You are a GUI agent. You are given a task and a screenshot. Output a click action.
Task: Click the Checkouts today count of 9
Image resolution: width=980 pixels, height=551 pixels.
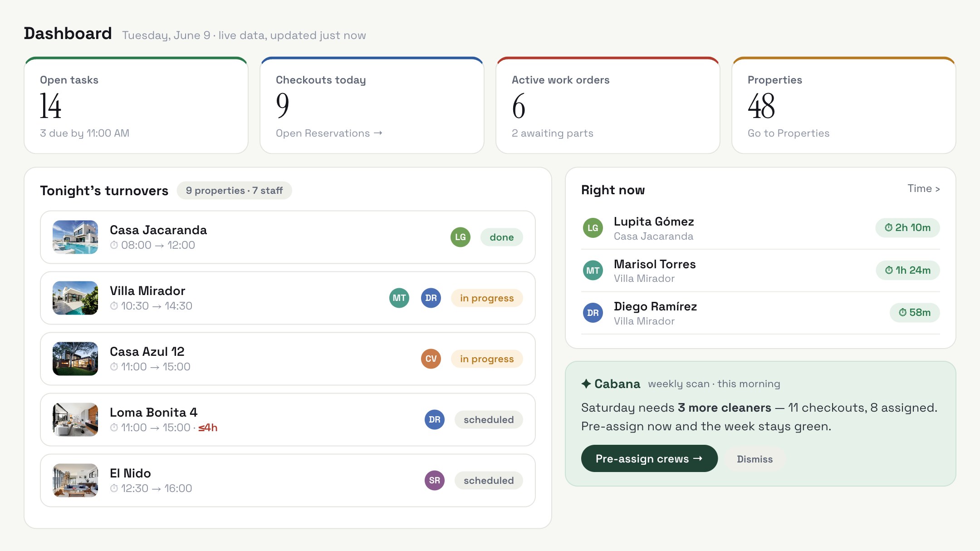coord(282,106)
